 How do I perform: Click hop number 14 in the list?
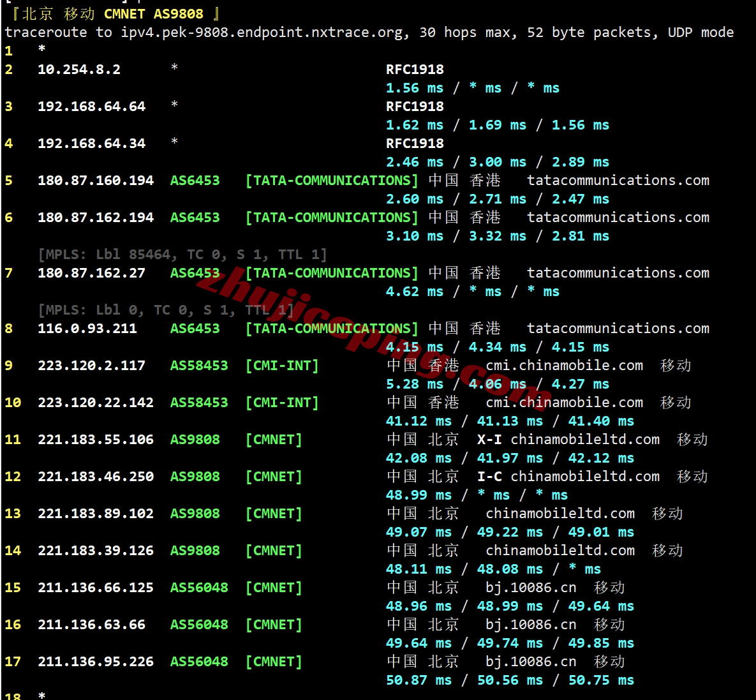click(x=13, y=550)
